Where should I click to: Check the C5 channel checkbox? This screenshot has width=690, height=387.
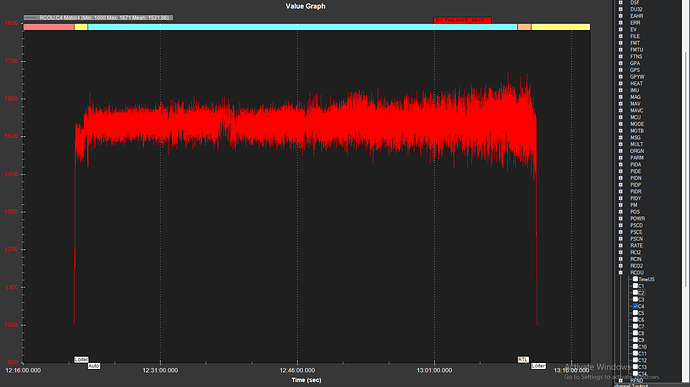[635, 313]
